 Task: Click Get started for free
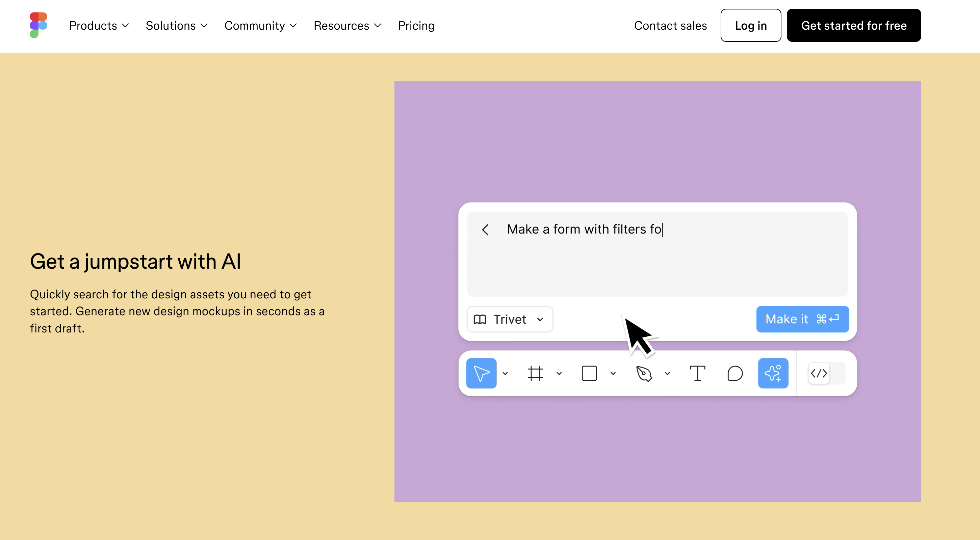point(854,25)
